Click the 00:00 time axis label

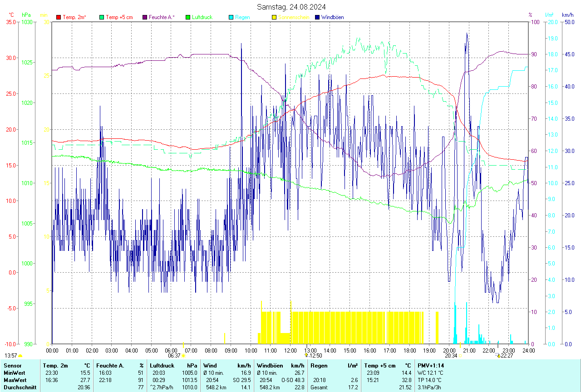coord(52,350)
